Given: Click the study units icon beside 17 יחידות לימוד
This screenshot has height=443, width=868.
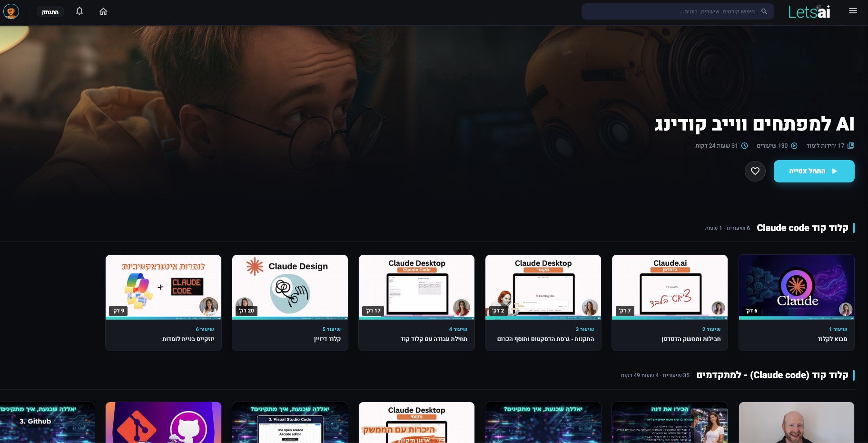Looking at the screenshot, I should [x=851, y=146].
